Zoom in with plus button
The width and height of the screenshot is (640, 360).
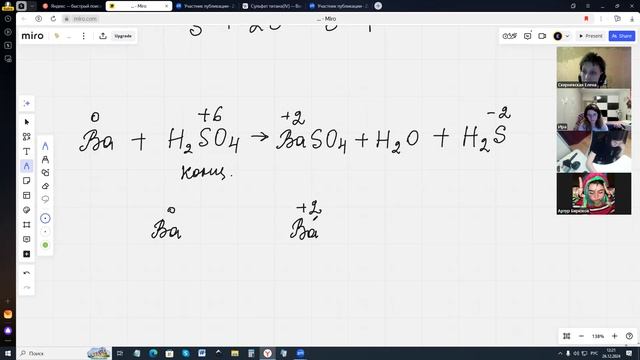click(615, 336)
